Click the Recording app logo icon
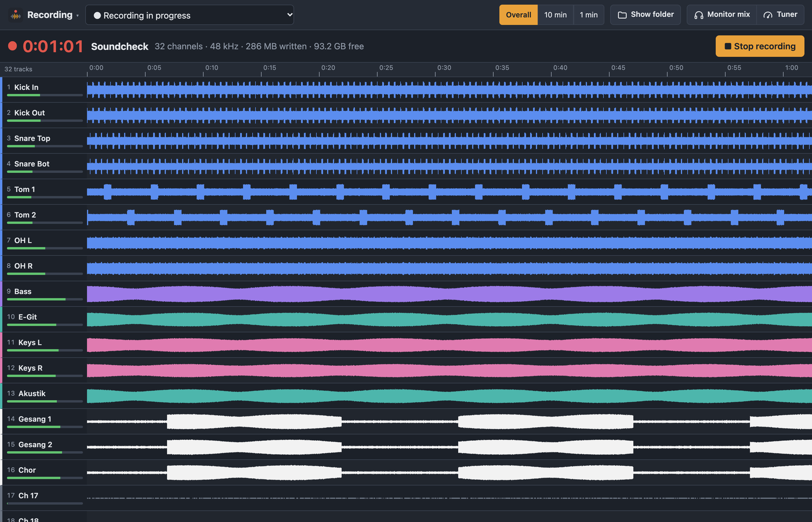This screenshot has width=812, height=522. click(x=16, y=15)
